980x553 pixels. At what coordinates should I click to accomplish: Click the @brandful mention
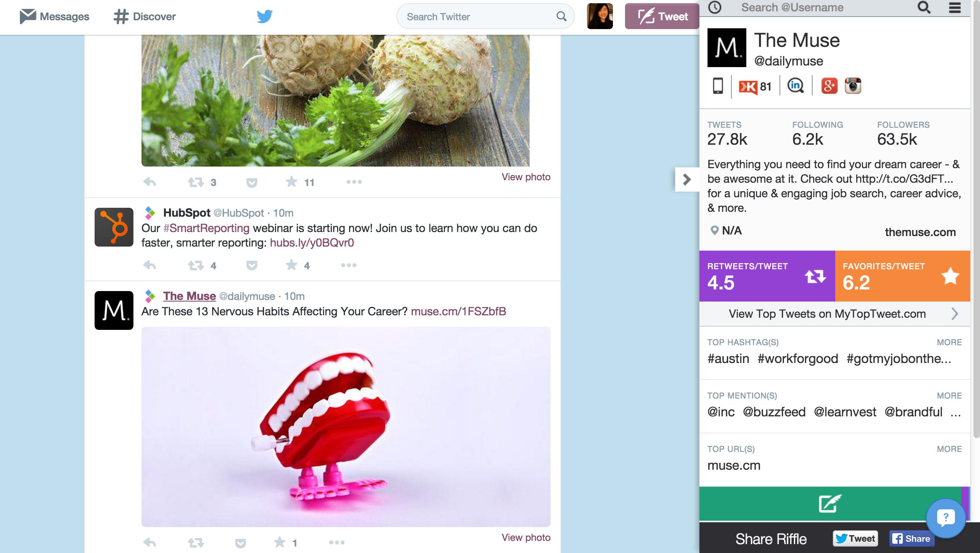[914, 412]
